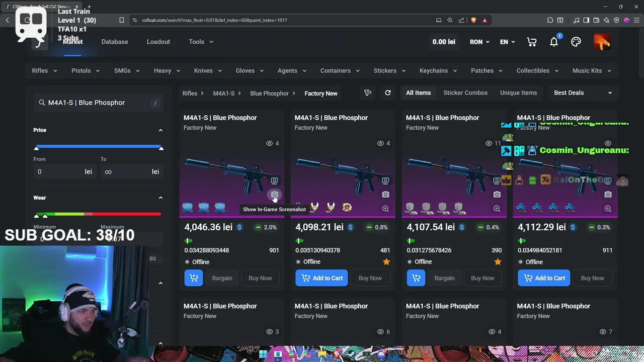Open the filter settings icon beside refresh
Screen dimensions: 644x362
tap(368, 93)
